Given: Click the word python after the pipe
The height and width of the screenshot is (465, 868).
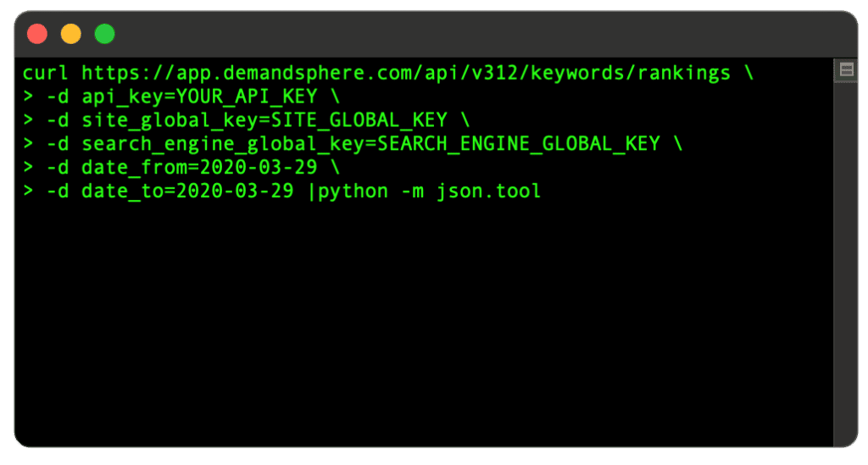Looking at the screenshot, I should click(x=353, y=192).
